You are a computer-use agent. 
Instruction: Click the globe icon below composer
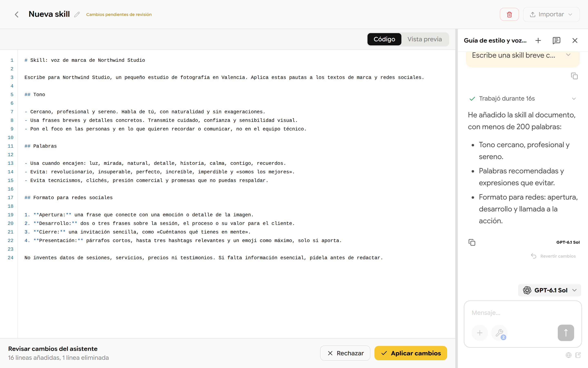point(568,355)
